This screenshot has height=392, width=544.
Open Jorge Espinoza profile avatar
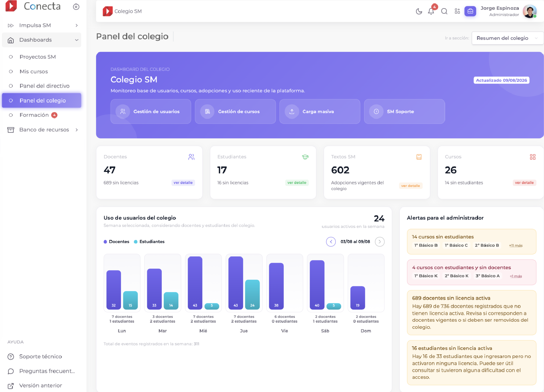(530, 11)
